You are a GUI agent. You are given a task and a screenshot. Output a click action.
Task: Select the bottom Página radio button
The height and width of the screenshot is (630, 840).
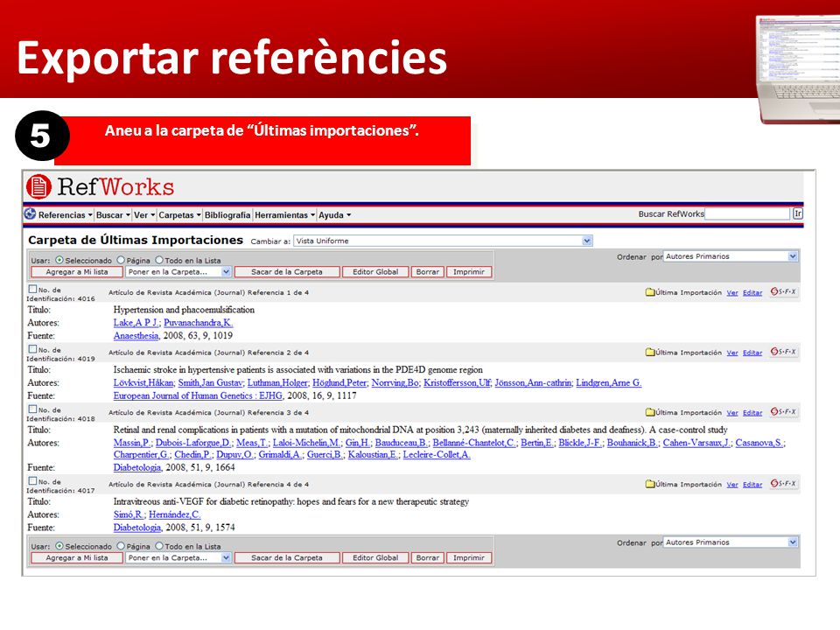(121, 546)
